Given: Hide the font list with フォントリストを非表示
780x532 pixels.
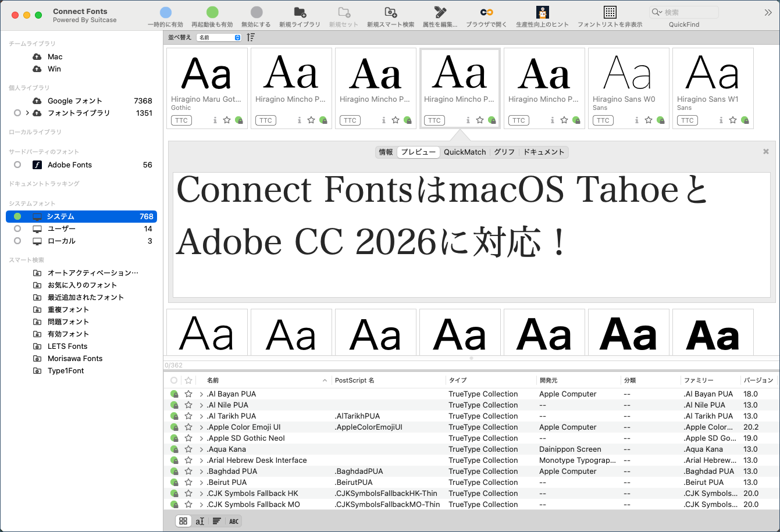Looking at the screenshot, I should pyautogui.click(x=610, y=13).
